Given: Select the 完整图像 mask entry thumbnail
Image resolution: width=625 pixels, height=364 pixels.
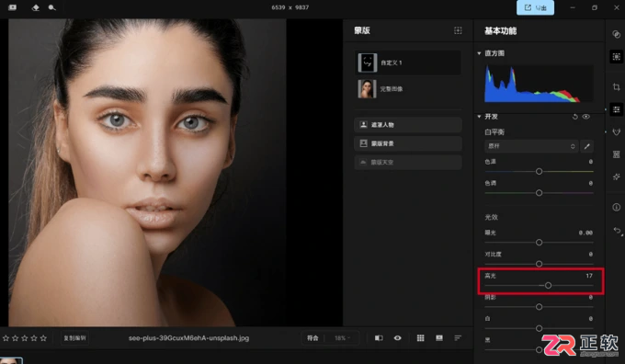Looking at the screenshot, I should [x=367, y=89].
